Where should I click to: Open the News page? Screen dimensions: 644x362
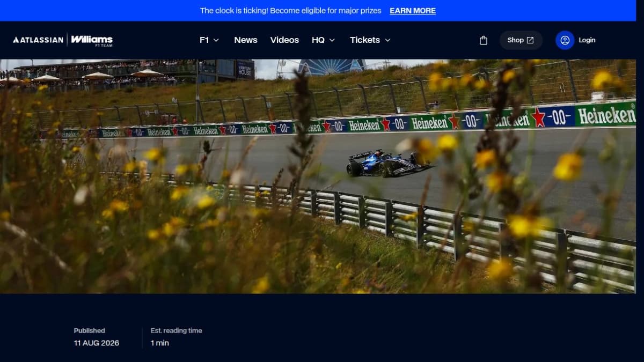(x=246, y=40)
